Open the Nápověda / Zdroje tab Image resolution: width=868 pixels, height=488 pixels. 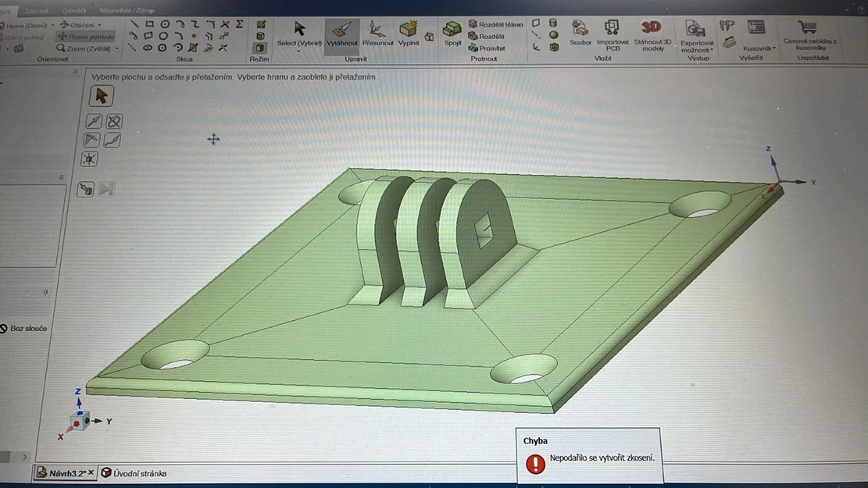click(127, 10)
